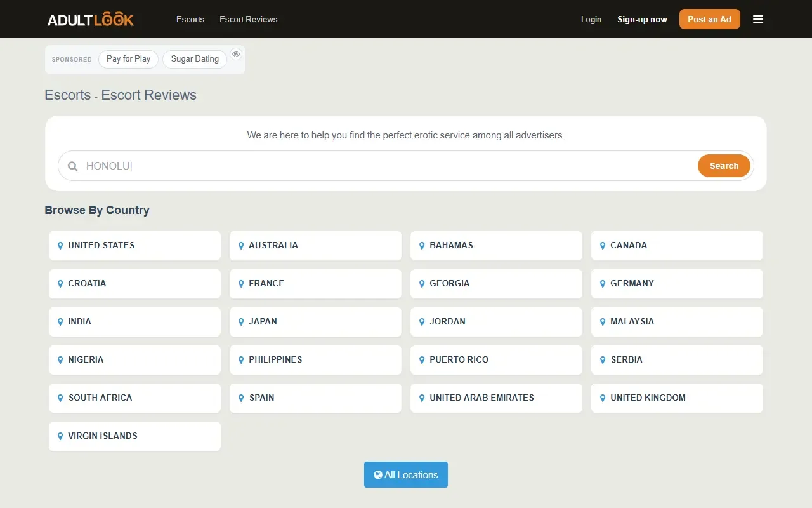Click the blue All Locations button

tap(406, 475)
